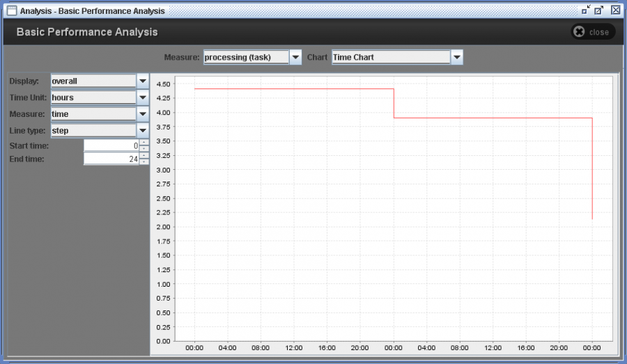Viewport: 627px width, 364px height.
Task: Click the window icon in the title bar
Action: (12, 10)
